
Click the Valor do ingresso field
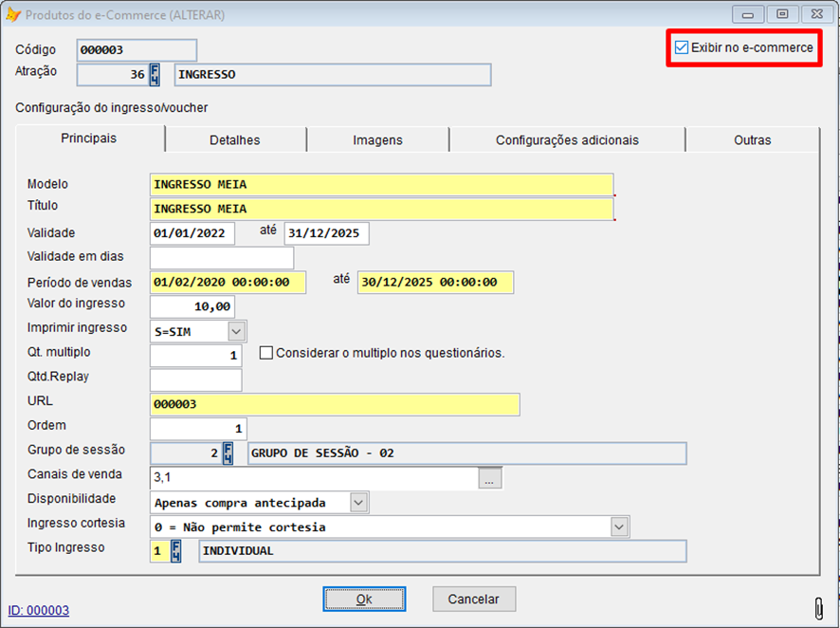coord(192,305)
